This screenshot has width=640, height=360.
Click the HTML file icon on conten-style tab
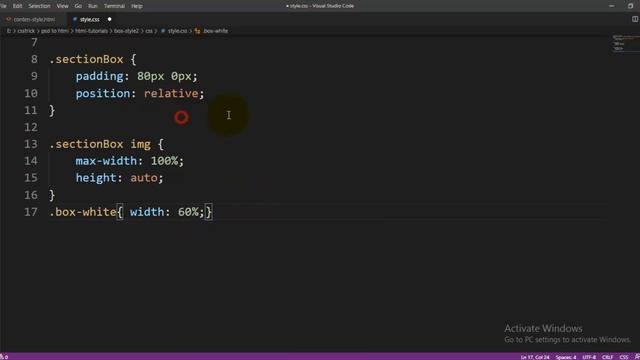click(x=8, y=19)
